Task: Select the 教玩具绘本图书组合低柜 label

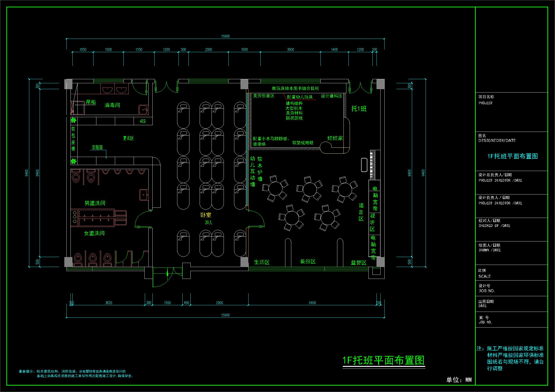Action: (295, 88)
